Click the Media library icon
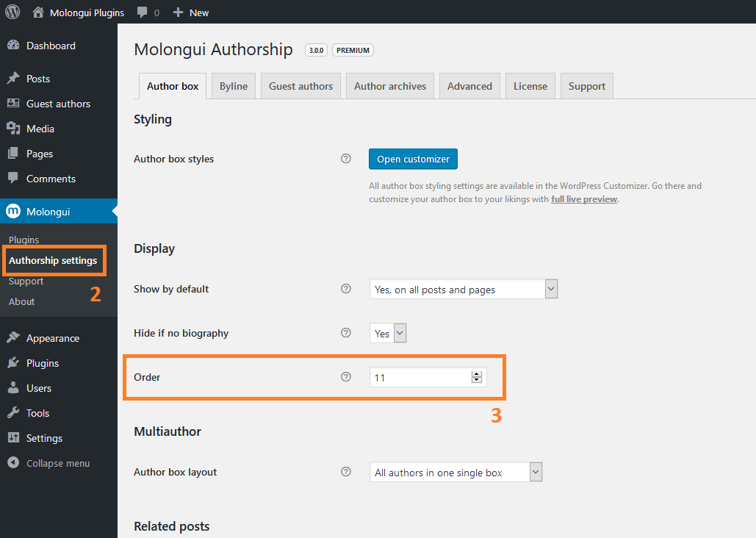This screenshot has height=538, width=756. (13, 129)
